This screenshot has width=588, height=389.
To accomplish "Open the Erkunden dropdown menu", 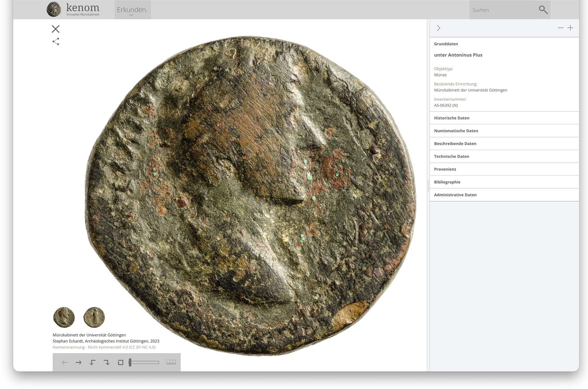I will click(x=132, y=10).
